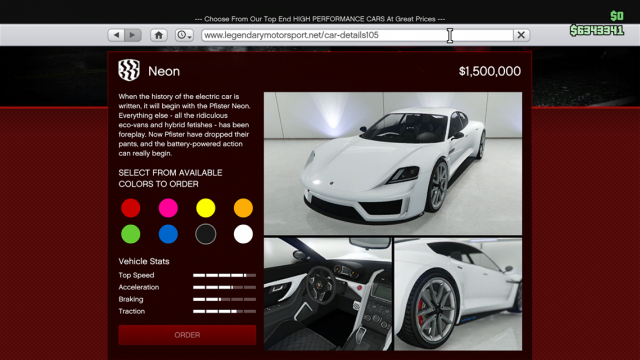This screenshot has width=640, height=360.
Task: View the large front exterior car image
Action: point(393,163)
